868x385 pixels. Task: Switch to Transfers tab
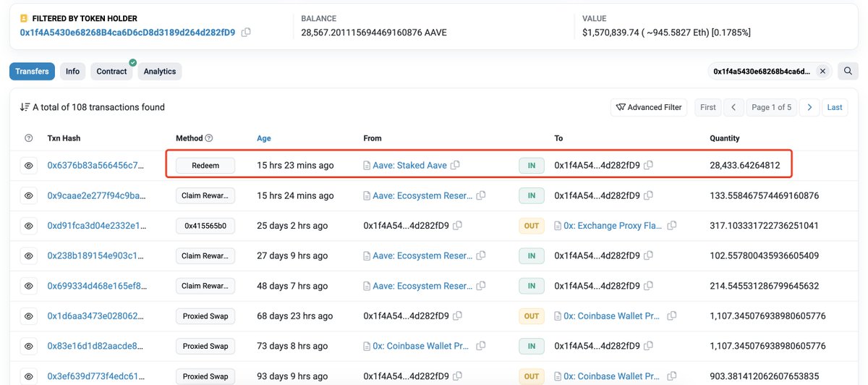coord(32,71)
